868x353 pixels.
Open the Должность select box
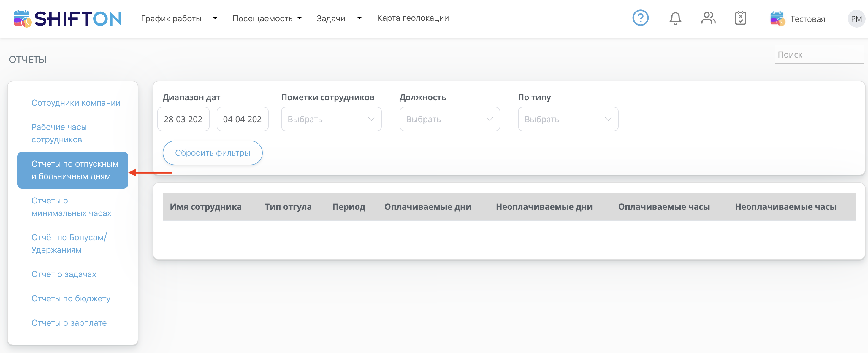point(449,119)
